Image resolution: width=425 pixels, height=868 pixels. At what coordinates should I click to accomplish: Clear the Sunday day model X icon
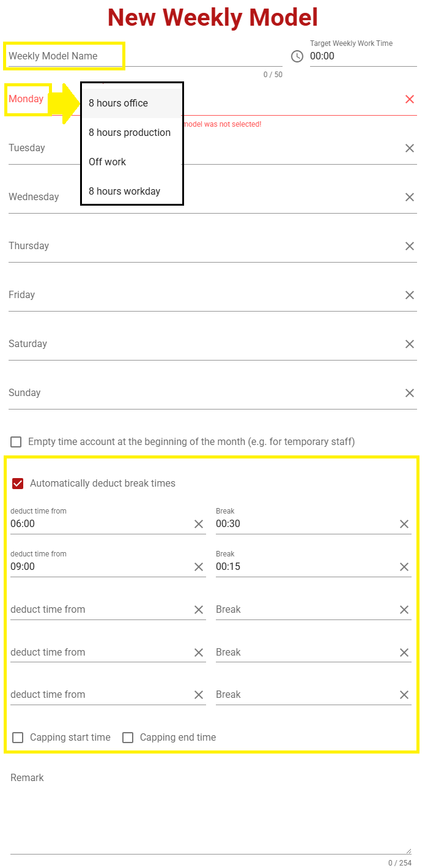(x=410, y=393)
